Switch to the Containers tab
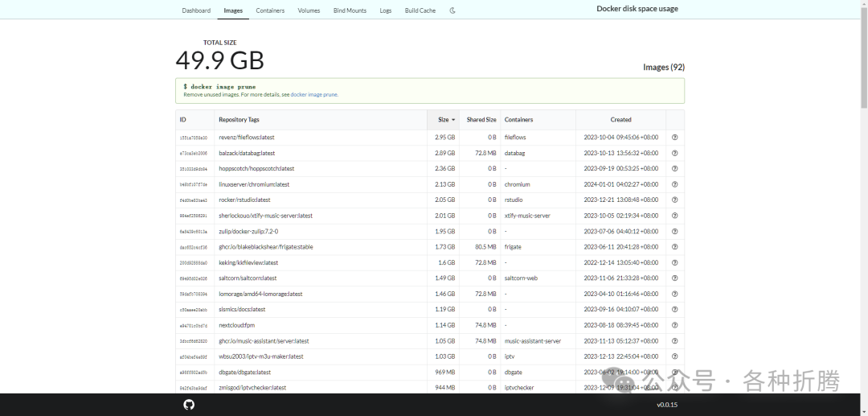 [x=270, y=10]
